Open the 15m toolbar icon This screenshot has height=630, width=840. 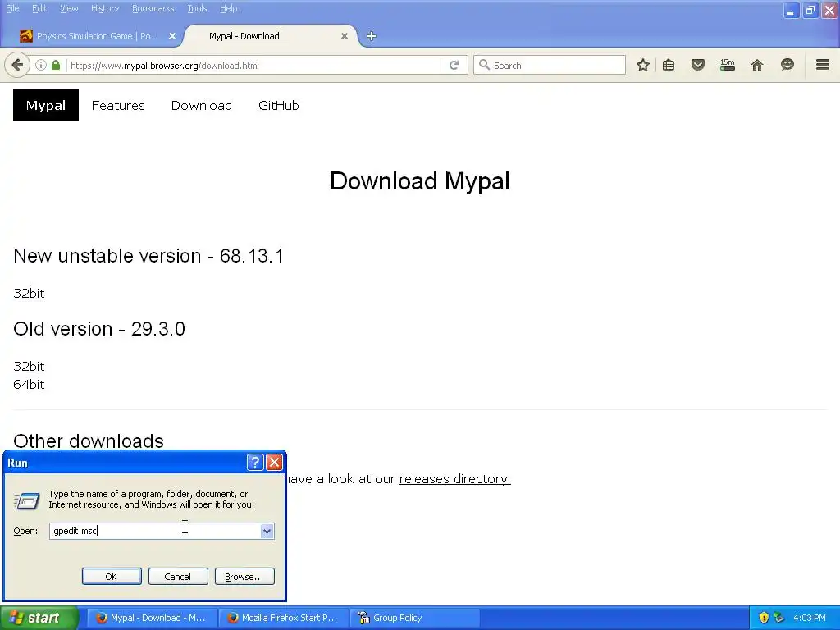point(727,66)
